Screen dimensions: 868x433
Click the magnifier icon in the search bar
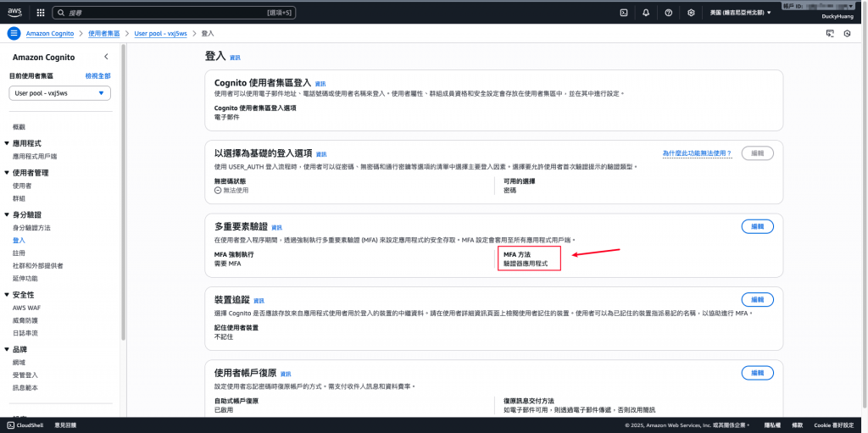59,12
